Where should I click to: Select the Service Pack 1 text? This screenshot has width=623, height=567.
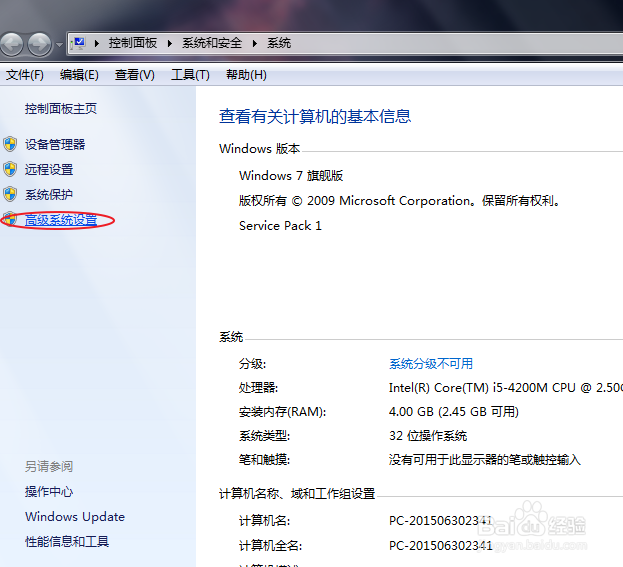280,226
